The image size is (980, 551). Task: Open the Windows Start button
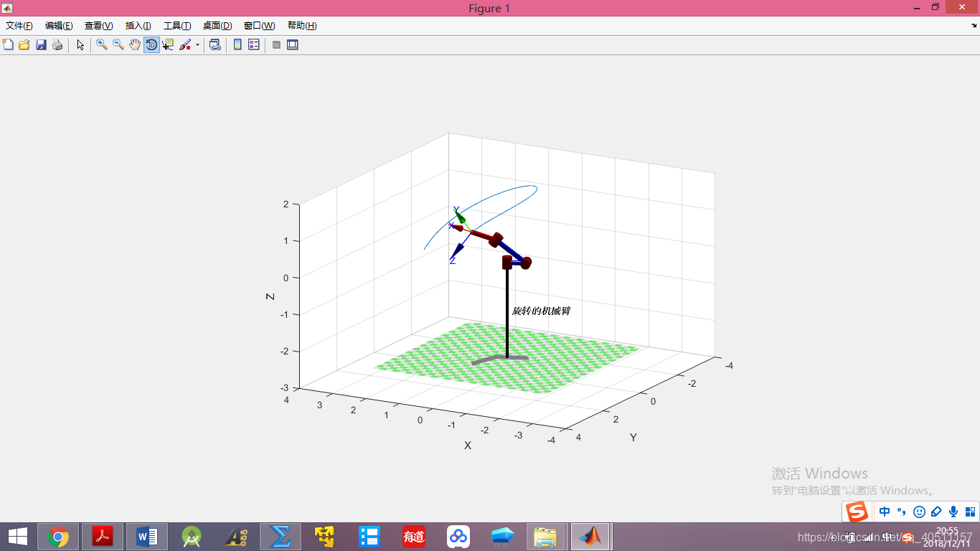click(x=18, y=536)
